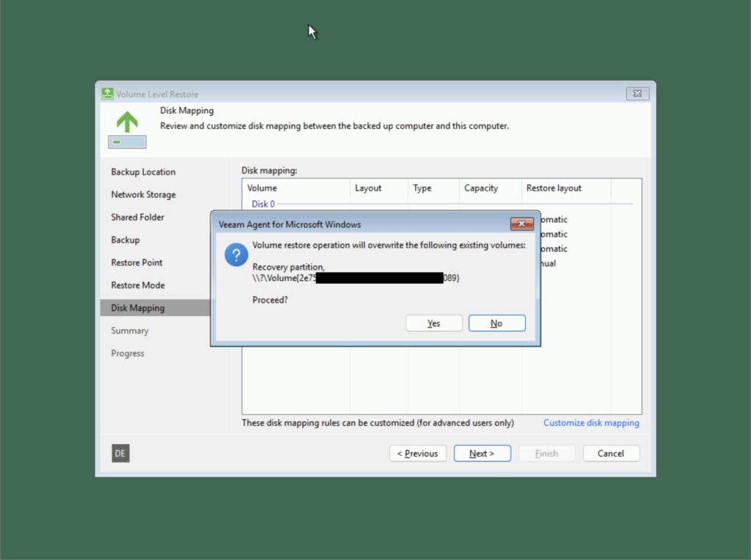This screenshot has width=751, height=560.
Task: Open the Customize disk mapping link
Action: (x=591, y=423)
